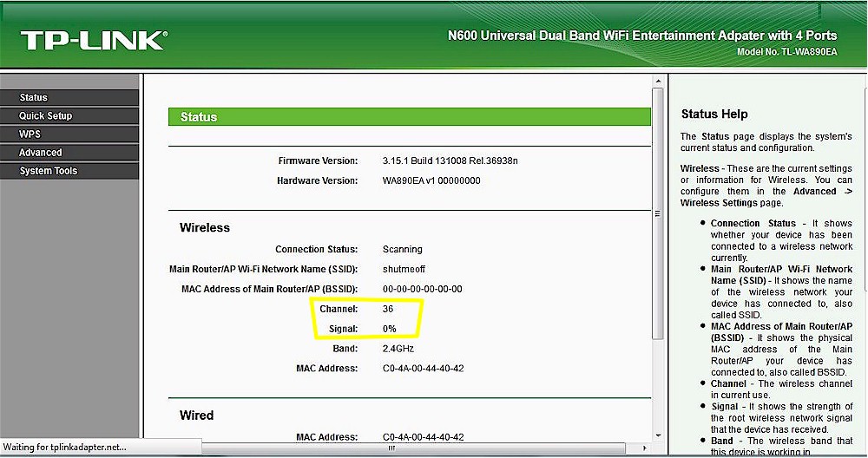Click the band value 2.4GHz
868x458 pixels.
[x=398, y=349]
